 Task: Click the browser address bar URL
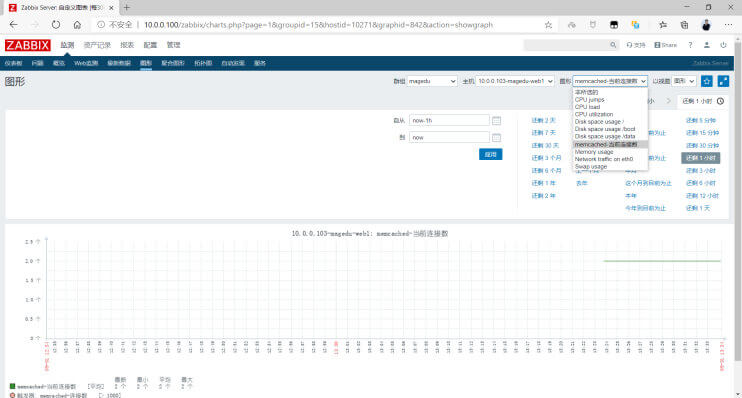tap(318, 25)
